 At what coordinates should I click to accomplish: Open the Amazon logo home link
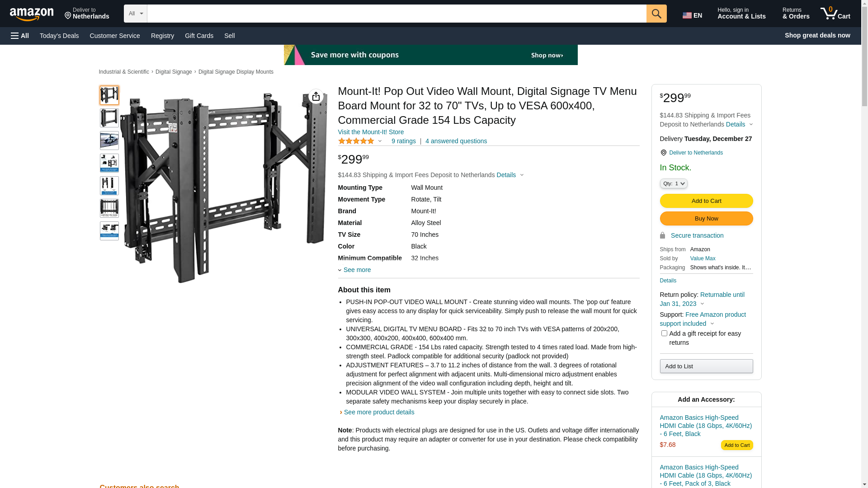tap(32, 14)
